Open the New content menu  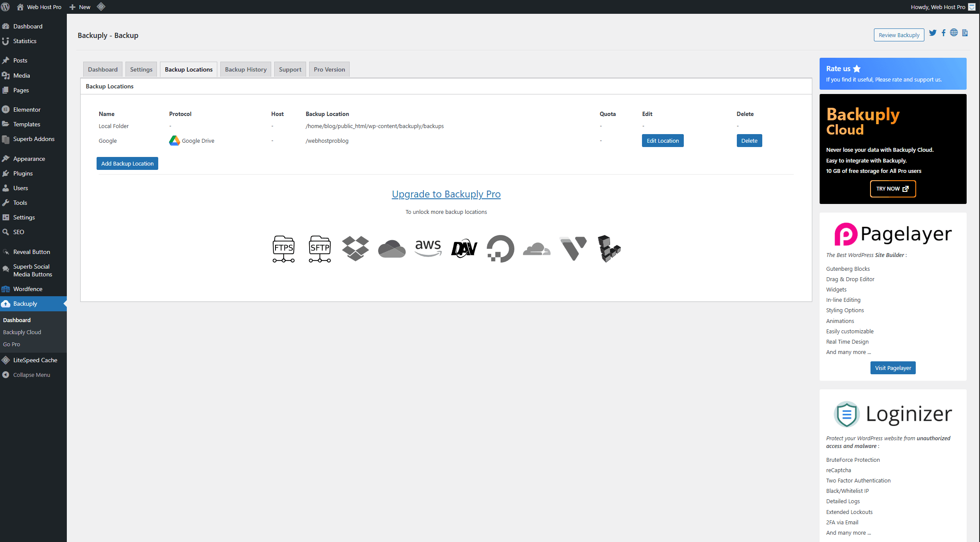(80, 7)
